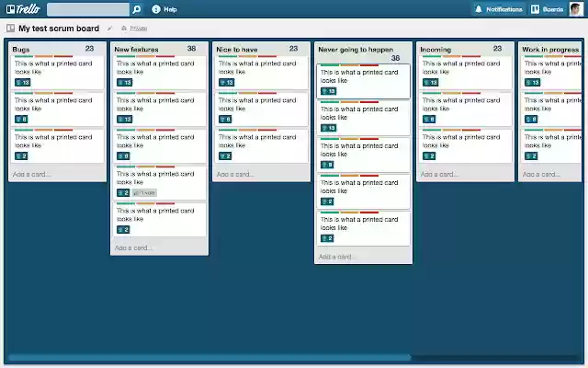Click the Never going to happen list title
This screenshot has width=588, height=368.
[356, 49]
